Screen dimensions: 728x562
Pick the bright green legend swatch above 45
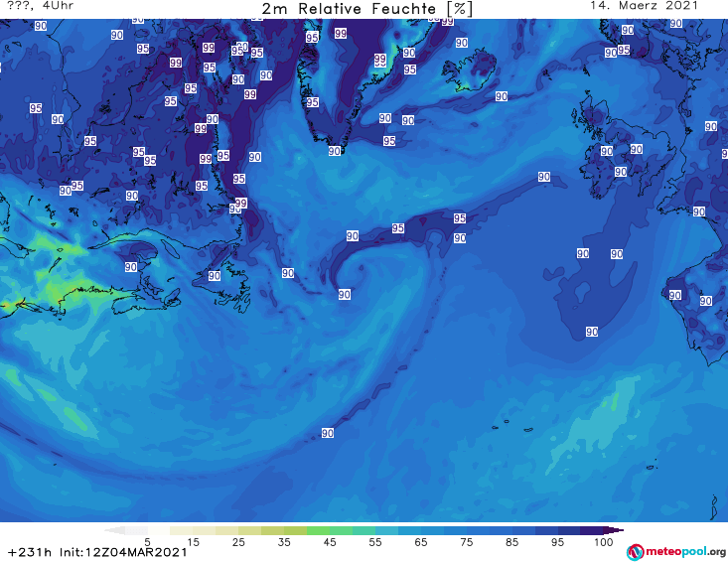coord(318,530)
